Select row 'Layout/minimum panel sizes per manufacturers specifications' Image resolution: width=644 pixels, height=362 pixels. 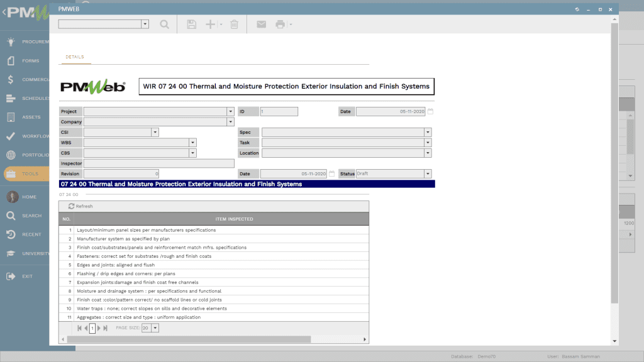[214, 230]
